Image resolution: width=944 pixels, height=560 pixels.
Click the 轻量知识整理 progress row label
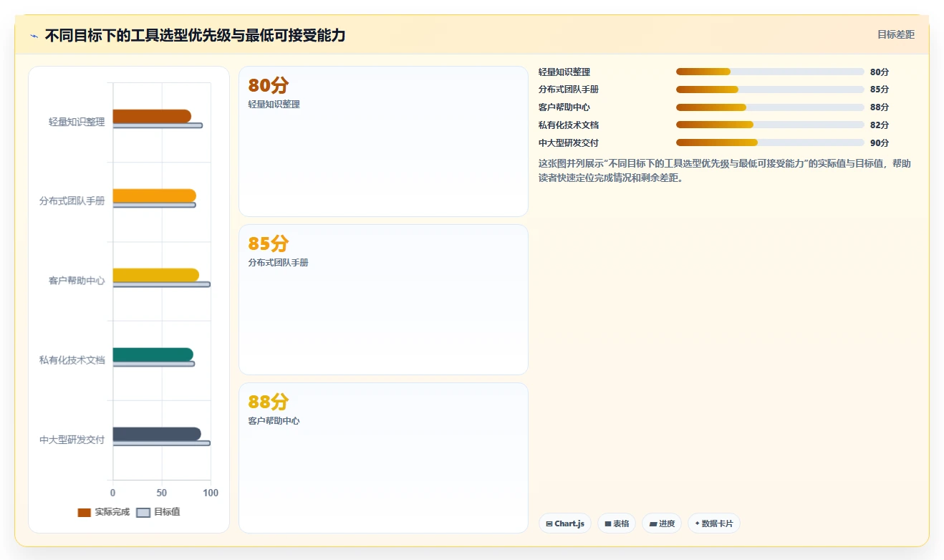564,72
